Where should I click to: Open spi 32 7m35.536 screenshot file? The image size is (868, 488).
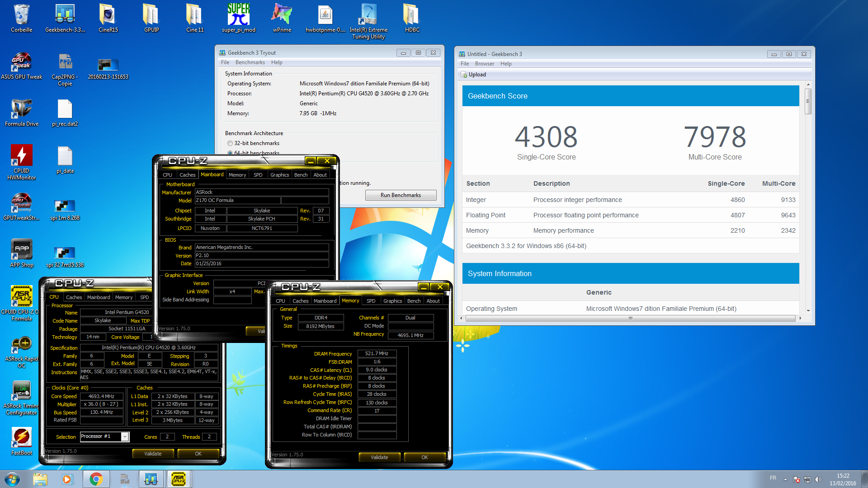pyautogui.click(x=65, y=256)
